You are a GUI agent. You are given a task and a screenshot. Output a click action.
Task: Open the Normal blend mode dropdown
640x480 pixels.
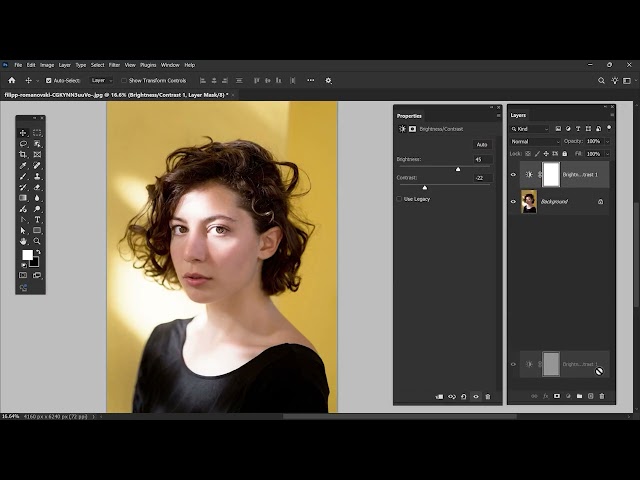click(535, 141)
